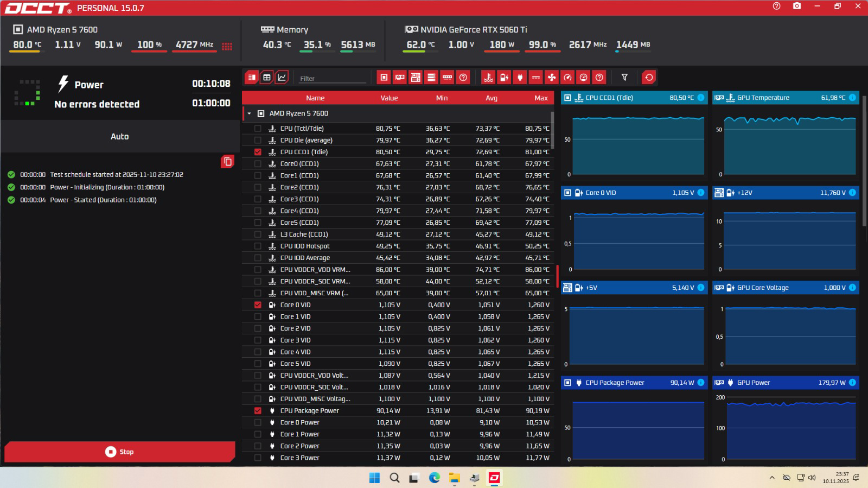The image size is (868, 488).
Task: Toggle the speedometer sensor type filter
Action: point(567,78)
